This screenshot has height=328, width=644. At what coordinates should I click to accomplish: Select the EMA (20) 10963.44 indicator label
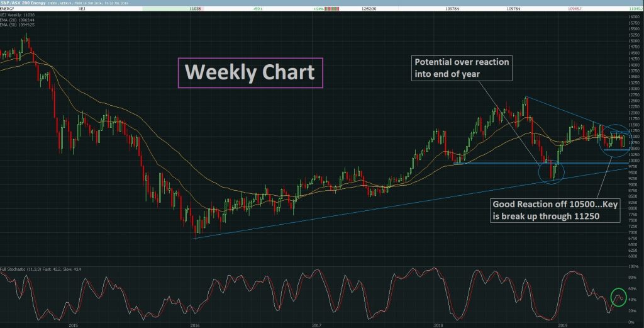pyautogui.click(x=17, y=20)
